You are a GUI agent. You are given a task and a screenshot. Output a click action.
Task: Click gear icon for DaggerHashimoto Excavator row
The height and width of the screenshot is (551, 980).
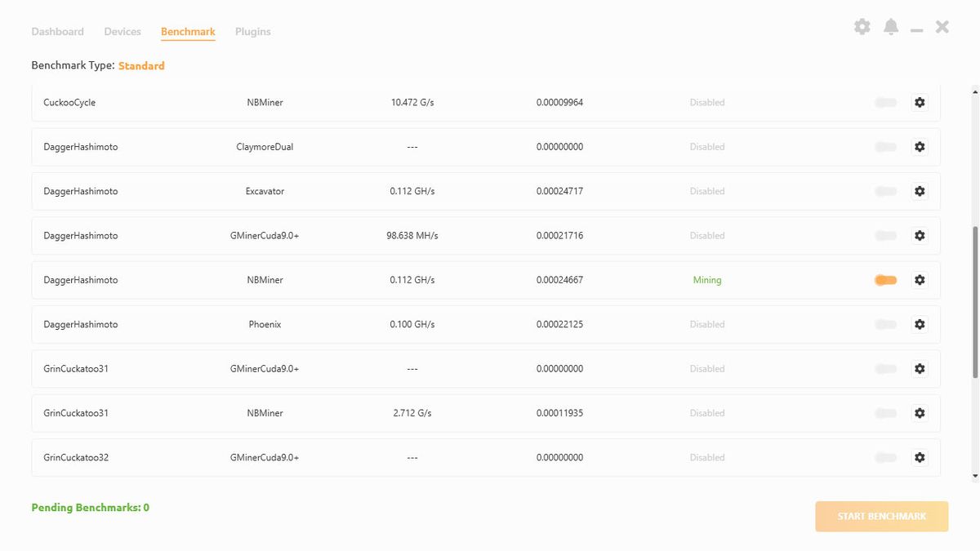920,191
